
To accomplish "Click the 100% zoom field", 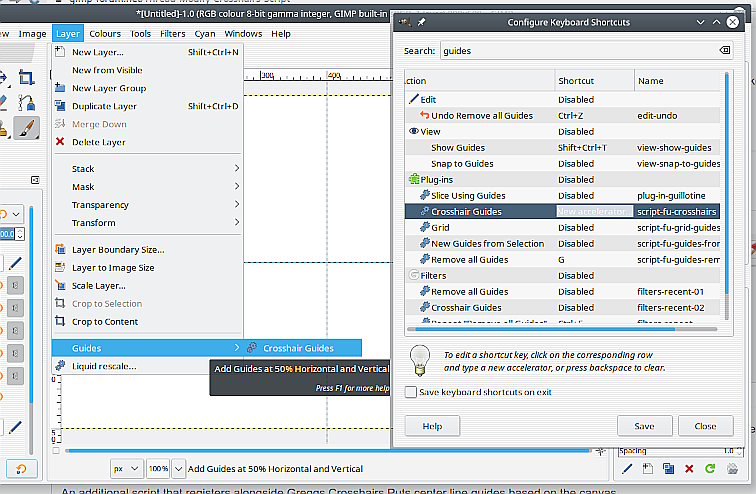I will [x=158, y=468].
